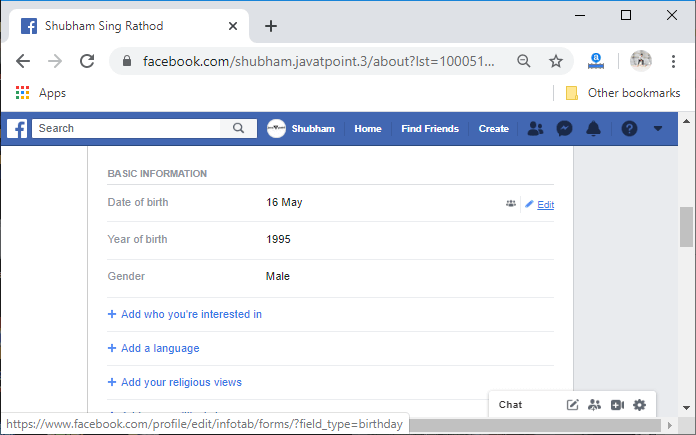Open the Notifications bell
This screenshot has width=696, height=435.
tap(593, 129)
